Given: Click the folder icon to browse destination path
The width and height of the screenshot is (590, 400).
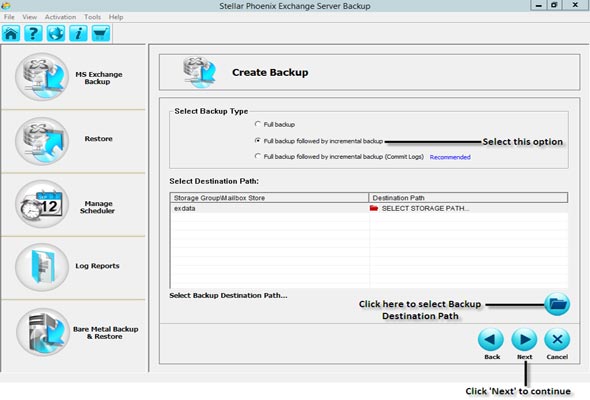Looking at the screenshot, I should (x=557, y=304).
